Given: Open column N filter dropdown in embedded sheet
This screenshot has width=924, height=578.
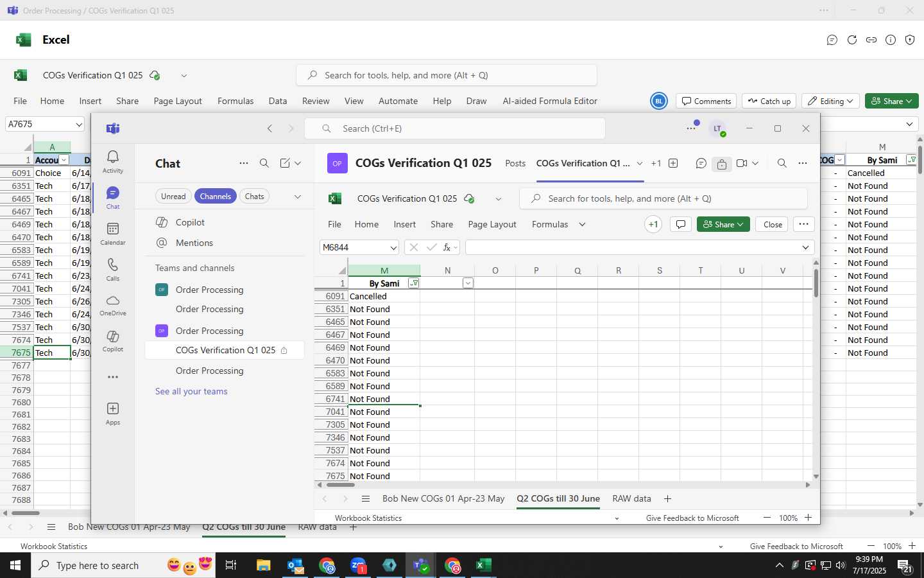Looking at the screenshot, I should pos(468,283).
